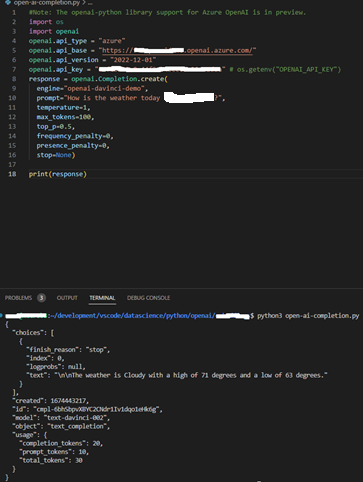Click the "prompt_tokens": 10 terminal line

point(54,452)
